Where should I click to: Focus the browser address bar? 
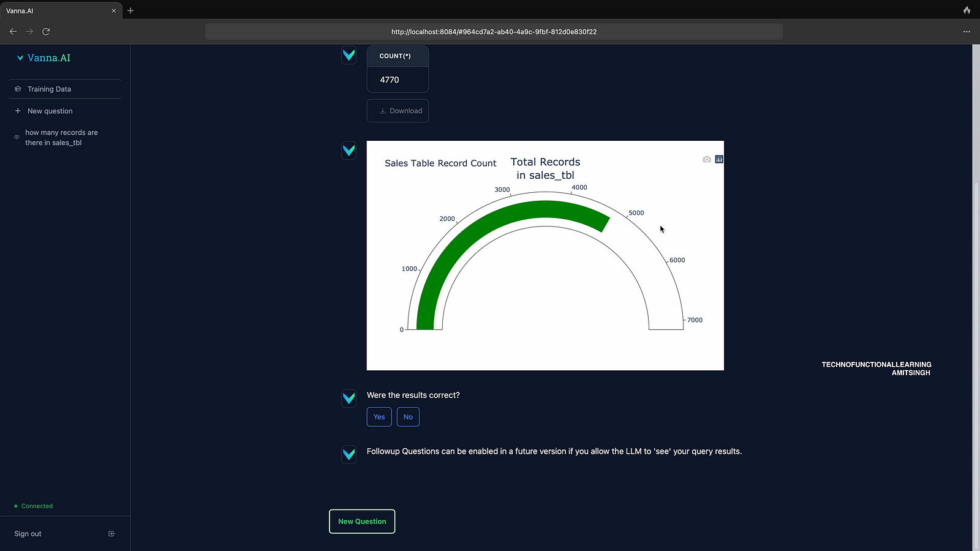pyautogui.click(x=494, y=32)
